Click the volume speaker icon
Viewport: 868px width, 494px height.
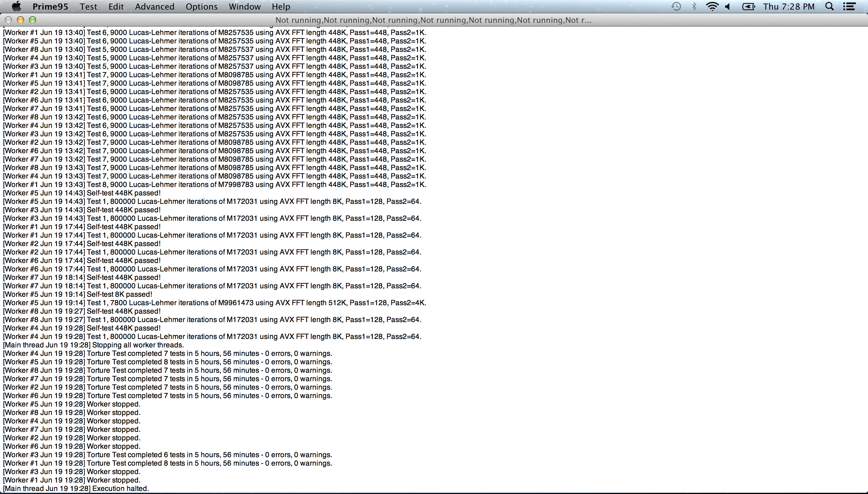tap(728, 6)
